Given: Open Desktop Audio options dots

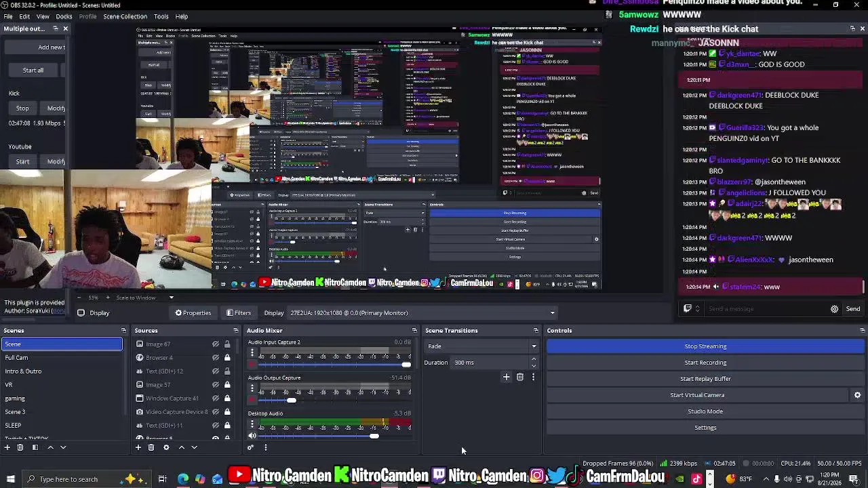Looking at the screenshot, I should click(252, 424).
